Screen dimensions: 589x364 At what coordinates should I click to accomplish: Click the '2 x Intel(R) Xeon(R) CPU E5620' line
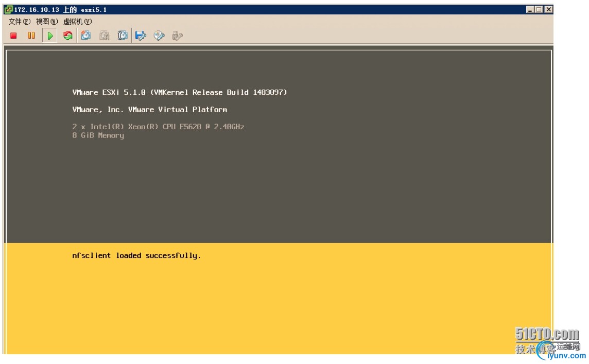click(x=158, y=127)
